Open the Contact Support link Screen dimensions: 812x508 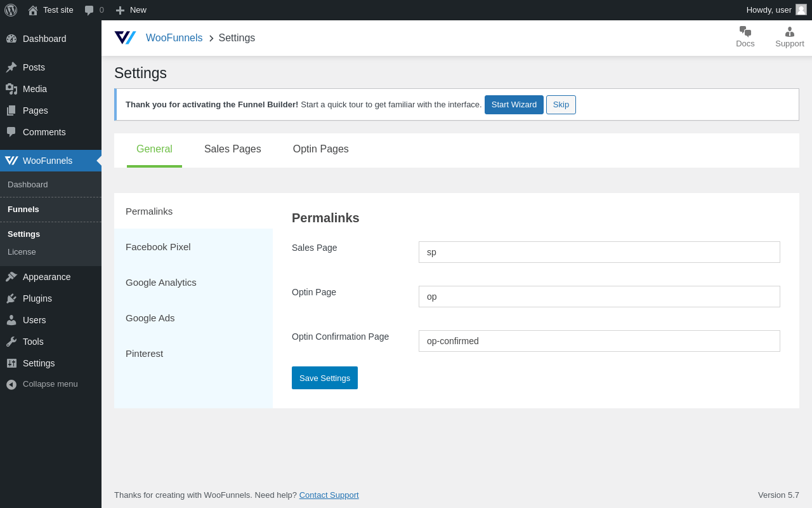coord(329,495)
